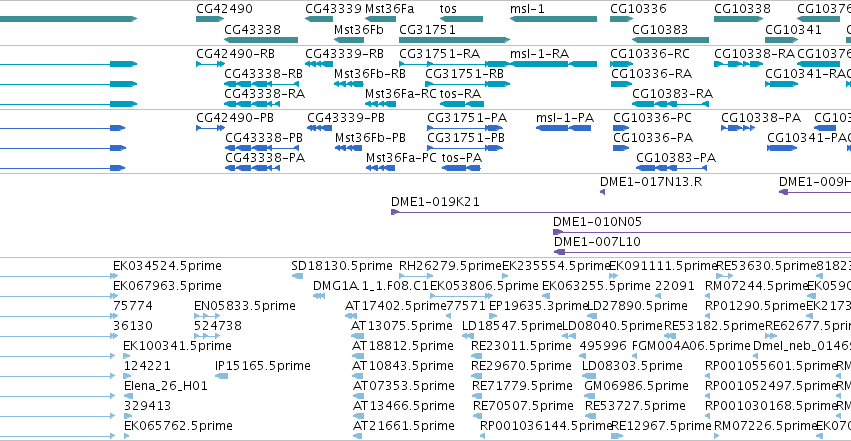Select the RH26279.5prime EST feature
Image resolution: width=851 pixels, height=441 pixels.
point(416,276)
